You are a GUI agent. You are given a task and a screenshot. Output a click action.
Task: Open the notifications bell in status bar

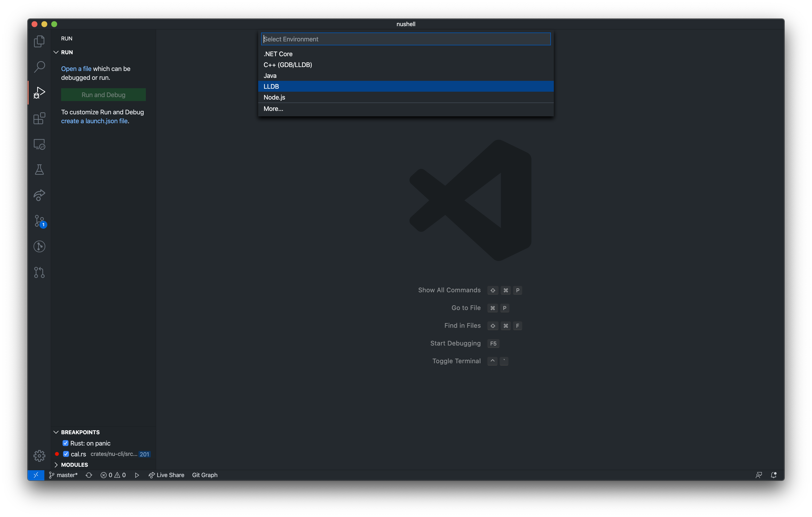click(774, 475)
